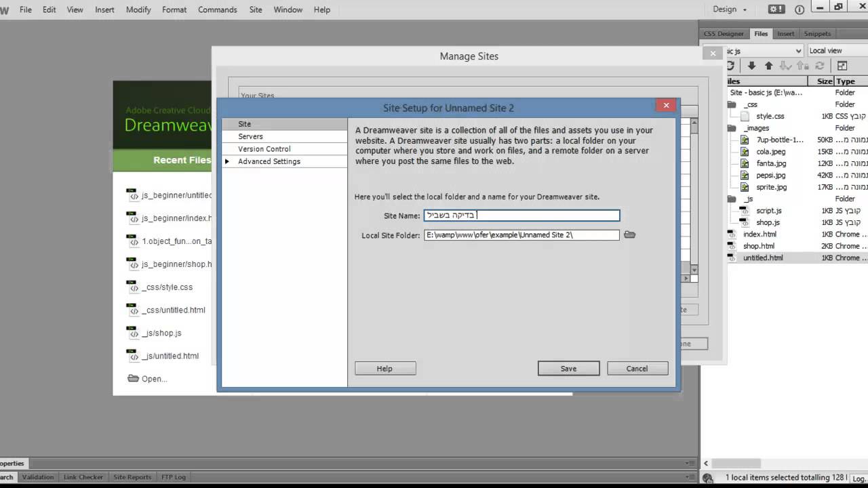Expand the Advanced Settings category arrow
Screen dimensions: 868x488
coord(227,161)
